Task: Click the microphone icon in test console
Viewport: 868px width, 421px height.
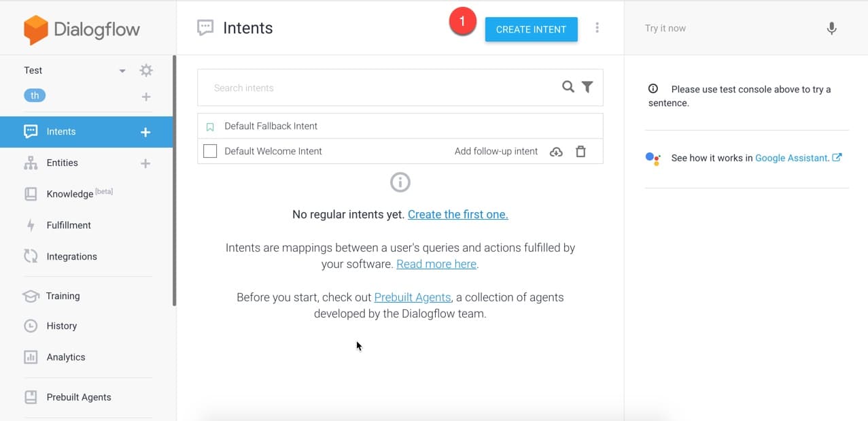Action: (x=831, y=29)
